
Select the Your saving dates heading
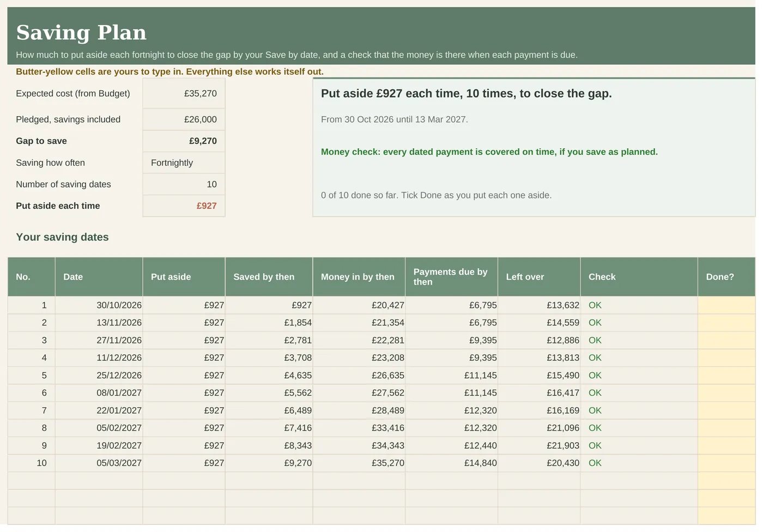[62, 237]
